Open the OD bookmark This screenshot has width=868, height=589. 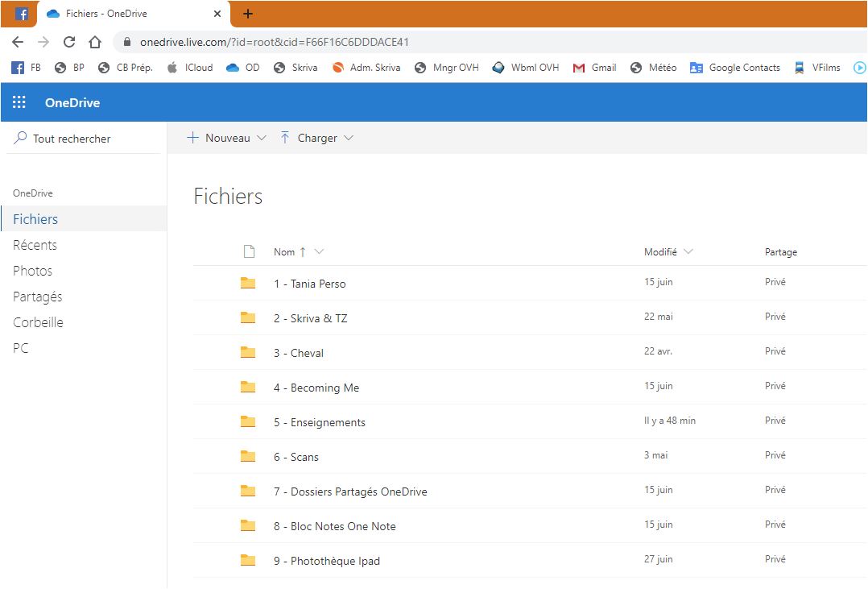click(x=242, y=68)
